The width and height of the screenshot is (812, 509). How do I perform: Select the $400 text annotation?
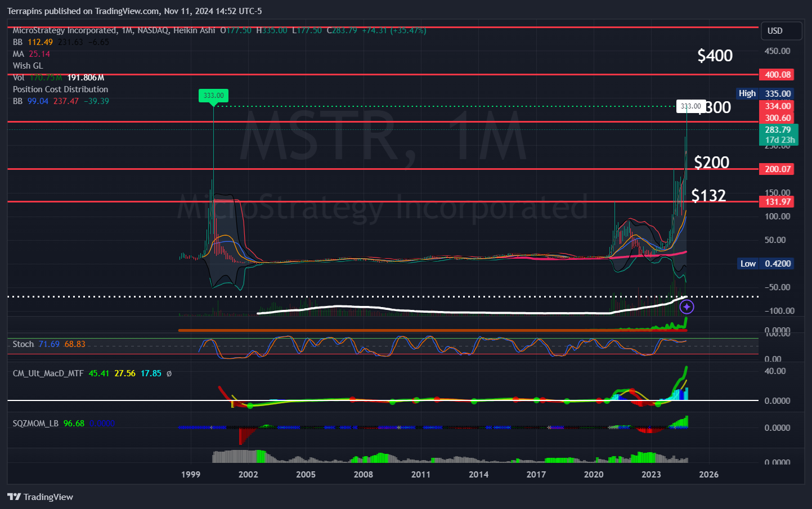coord(715,56)
